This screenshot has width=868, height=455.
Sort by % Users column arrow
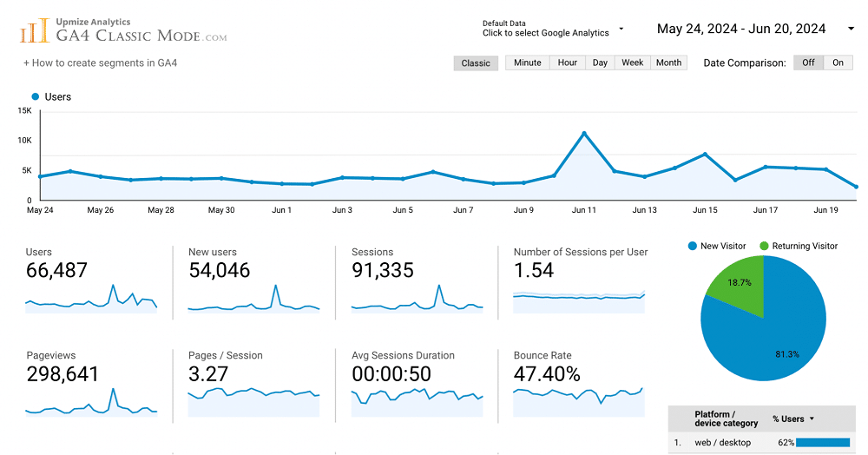(x=812, y=419)
